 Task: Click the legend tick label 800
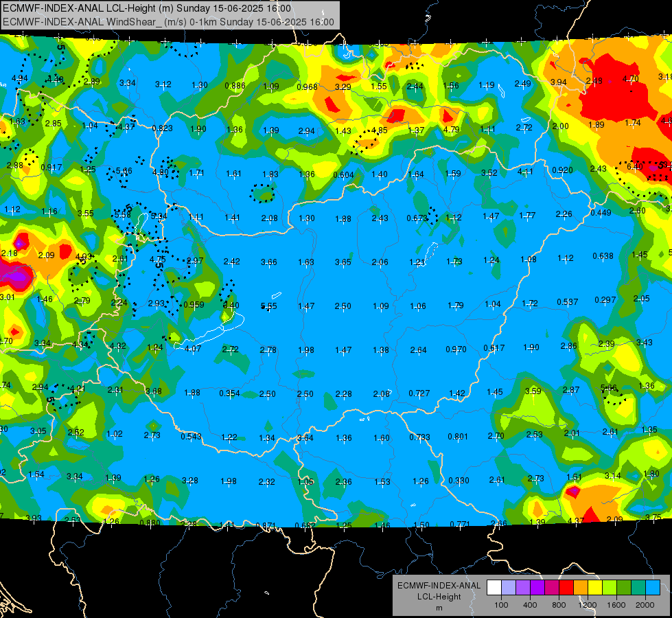[559, 605]
